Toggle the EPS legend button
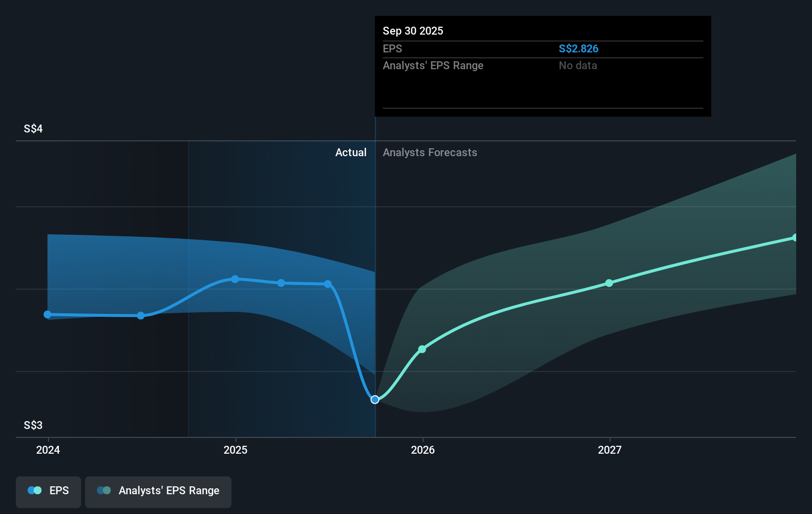 click(48, 491)
